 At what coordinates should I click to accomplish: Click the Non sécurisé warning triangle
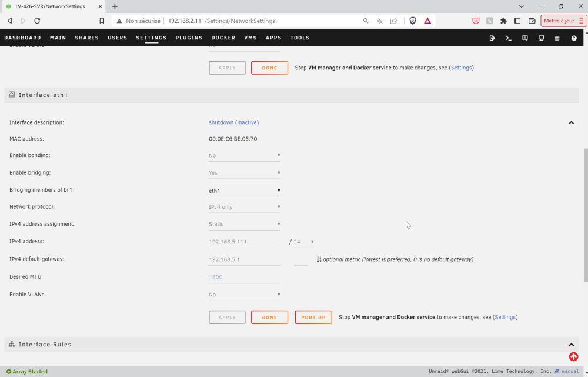point(119,21)
